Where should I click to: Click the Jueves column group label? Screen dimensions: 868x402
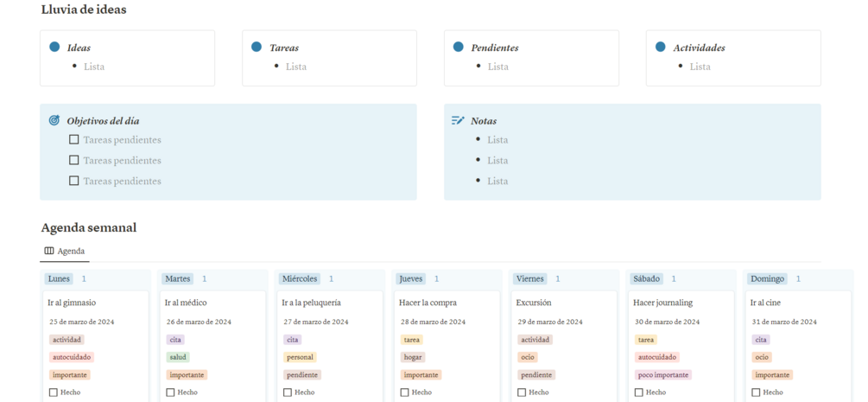click(x=411, y=279)
